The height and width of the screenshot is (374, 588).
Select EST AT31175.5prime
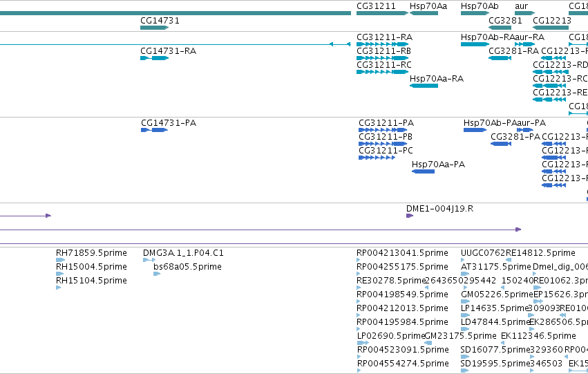pos(495,267)
